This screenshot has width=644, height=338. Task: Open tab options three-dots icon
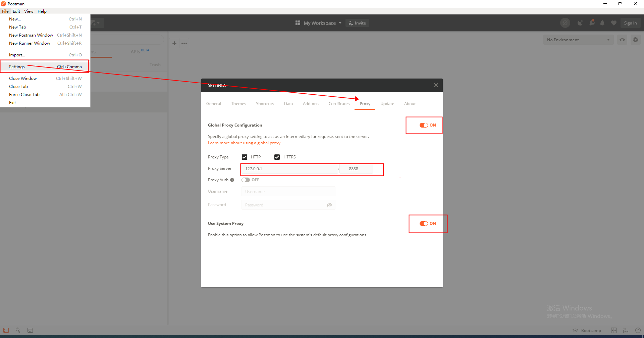(184, 43)
